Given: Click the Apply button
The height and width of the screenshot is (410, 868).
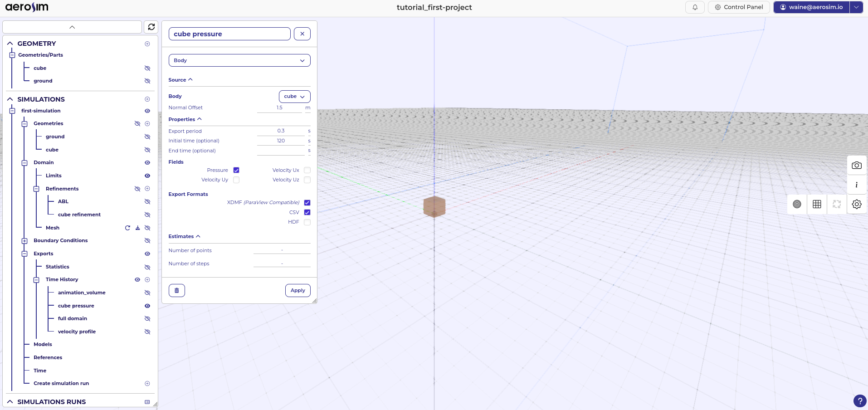Looking at the screenshot, I should [x=297, y=290].
